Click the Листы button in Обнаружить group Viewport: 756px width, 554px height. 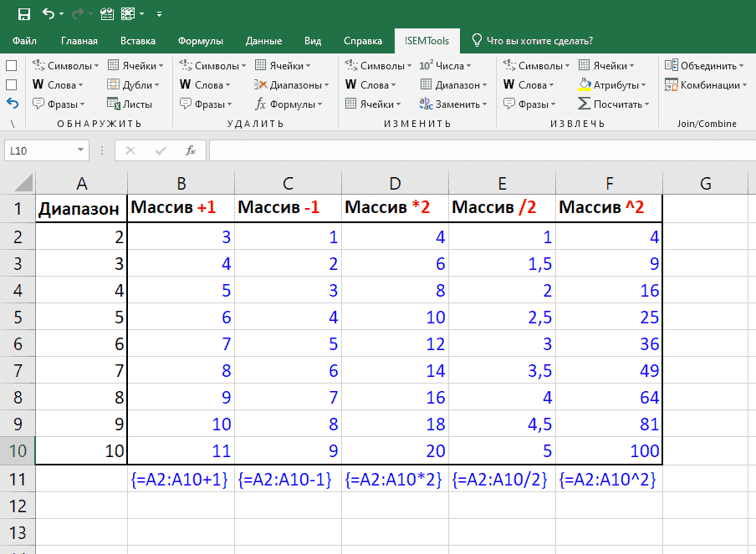(x=130, y=104)
